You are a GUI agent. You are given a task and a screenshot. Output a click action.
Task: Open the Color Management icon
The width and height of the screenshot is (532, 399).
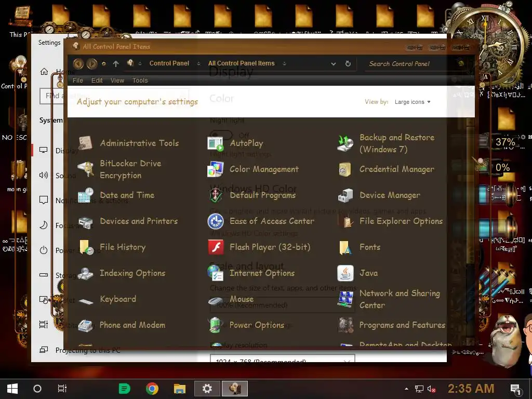216,169
